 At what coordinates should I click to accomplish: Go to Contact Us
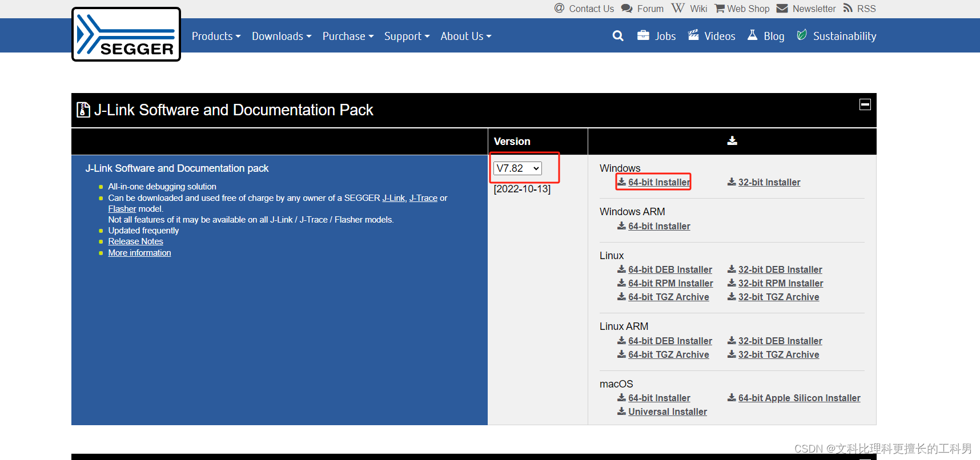click(591, 9)
